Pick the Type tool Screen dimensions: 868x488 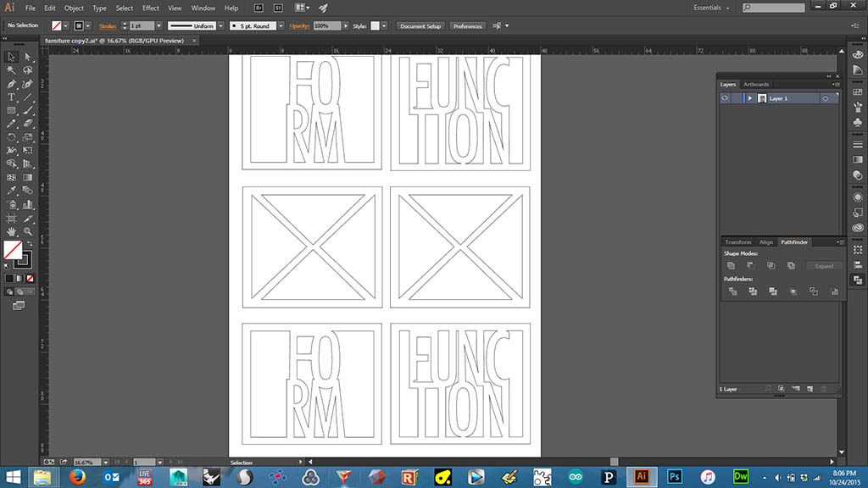coord(12,97)
